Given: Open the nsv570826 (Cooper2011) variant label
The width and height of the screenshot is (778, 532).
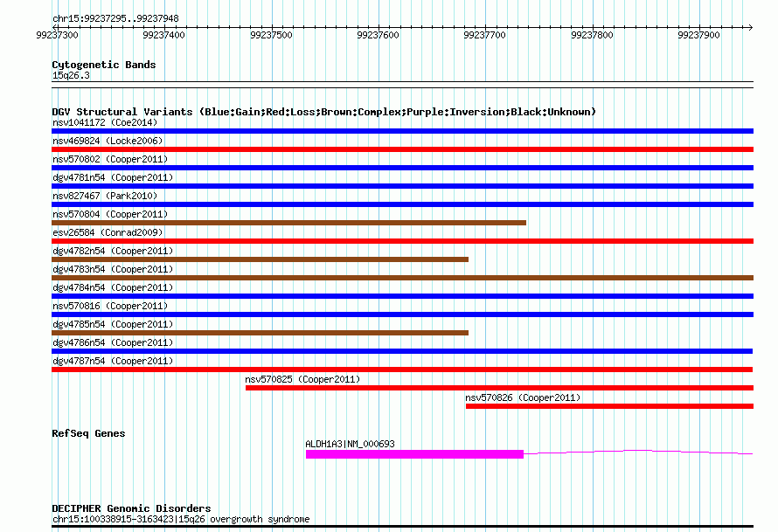Looking at the screenshot, I should [523, 397].
